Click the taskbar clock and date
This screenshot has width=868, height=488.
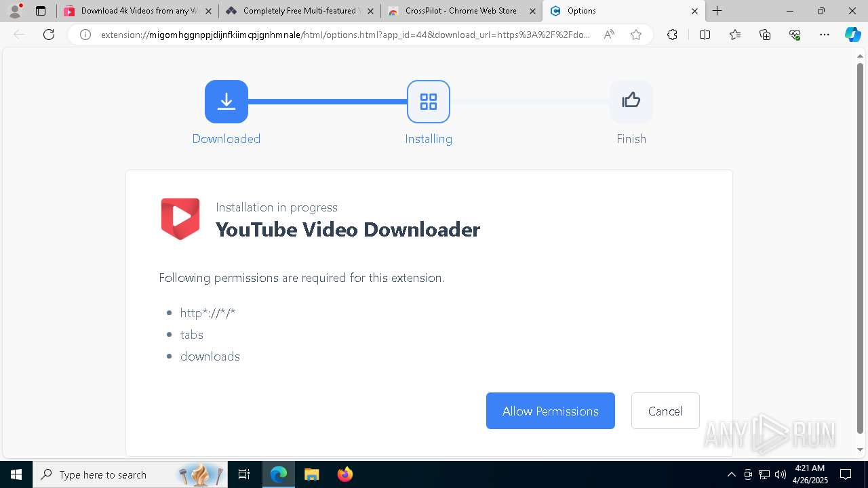click(x=810, y=474)
